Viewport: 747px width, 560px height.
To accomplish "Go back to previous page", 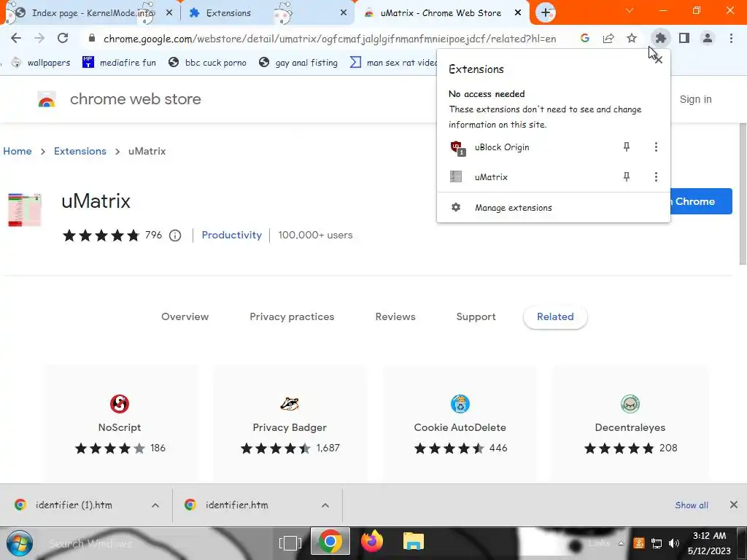I will pos(16,38).
